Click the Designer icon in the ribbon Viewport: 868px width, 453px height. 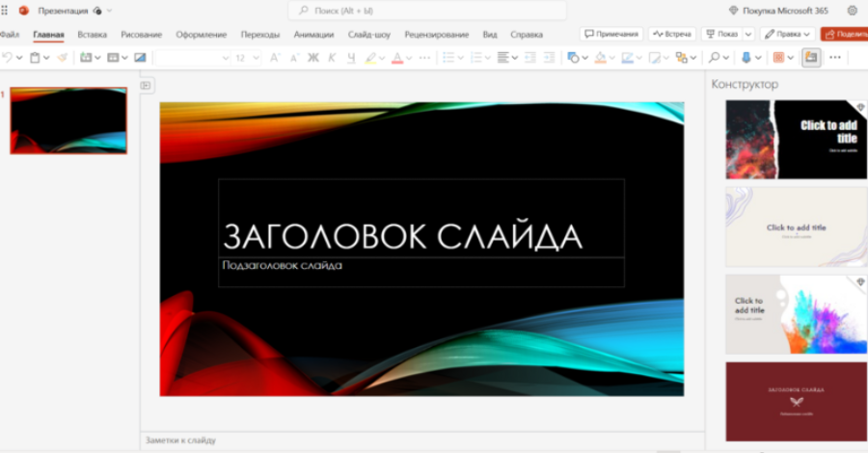coord(811,58)
